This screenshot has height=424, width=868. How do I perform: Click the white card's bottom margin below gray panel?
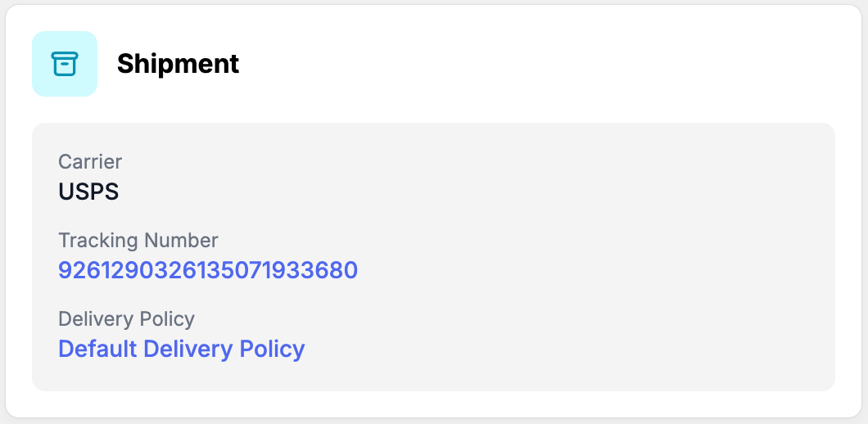click(x=432, y=404)
